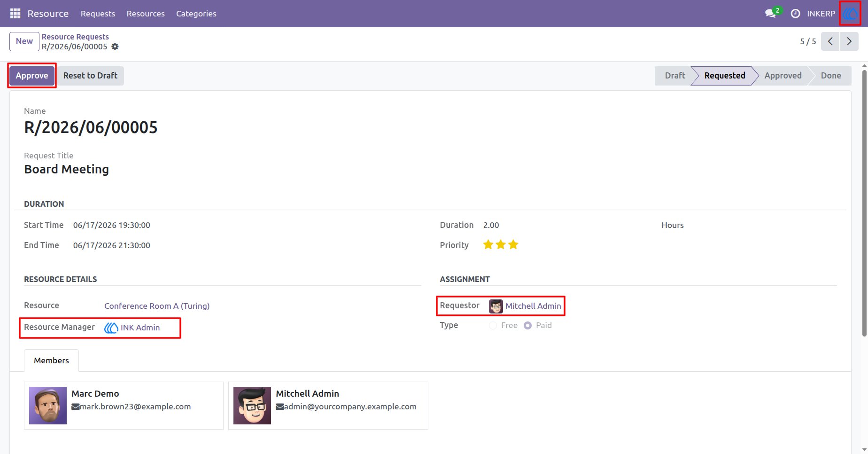Image resolution: width=868 pixels, height=454 pixels.
Task: Open the user avatar menu in navbar
Action: pyautogui.click(x=850, y=14)
